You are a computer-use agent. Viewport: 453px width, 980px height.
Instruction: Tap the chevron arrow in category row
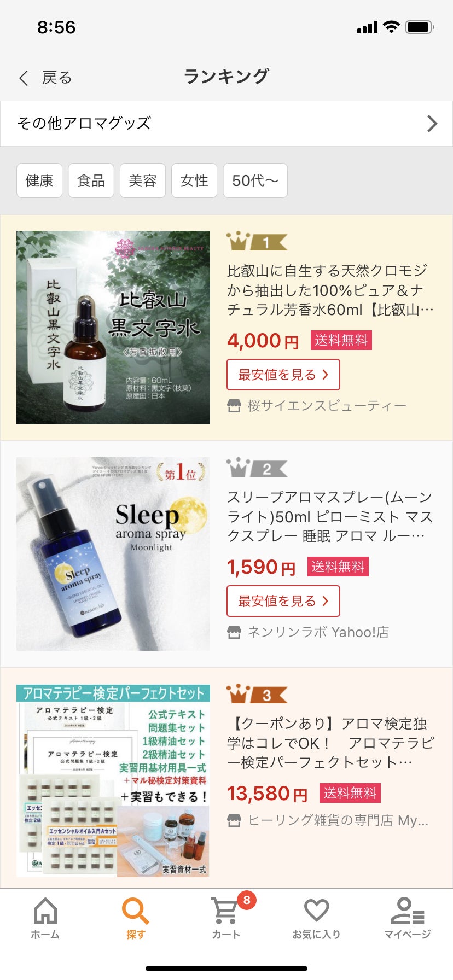click(x=432, y=124)
